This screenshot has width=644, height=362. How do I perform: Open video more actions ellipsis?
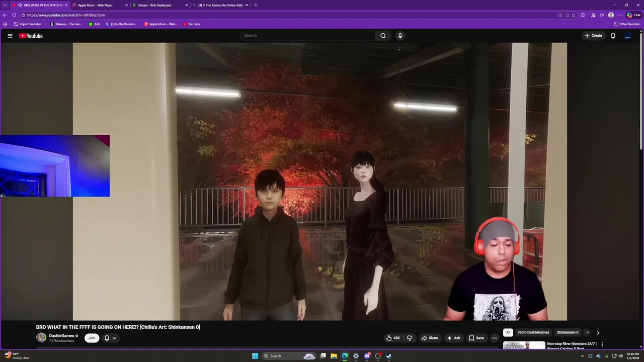pos(495,338)
